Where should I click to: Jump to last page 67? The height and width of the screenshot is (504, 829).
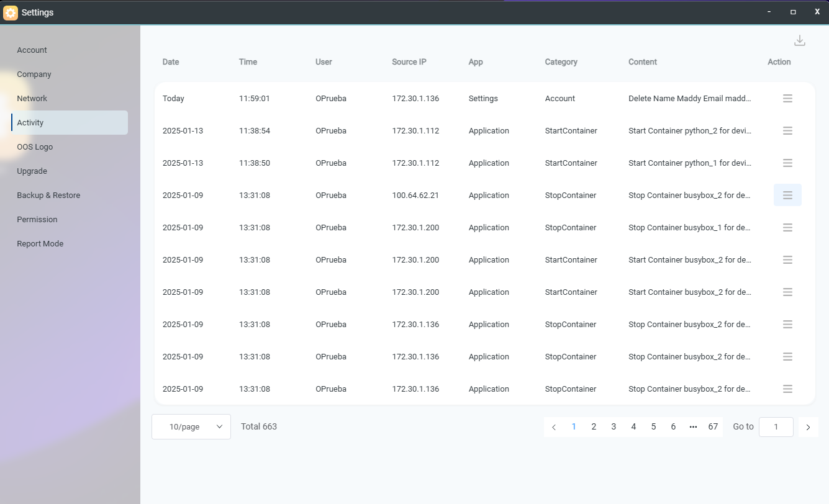tap(713, 426)
